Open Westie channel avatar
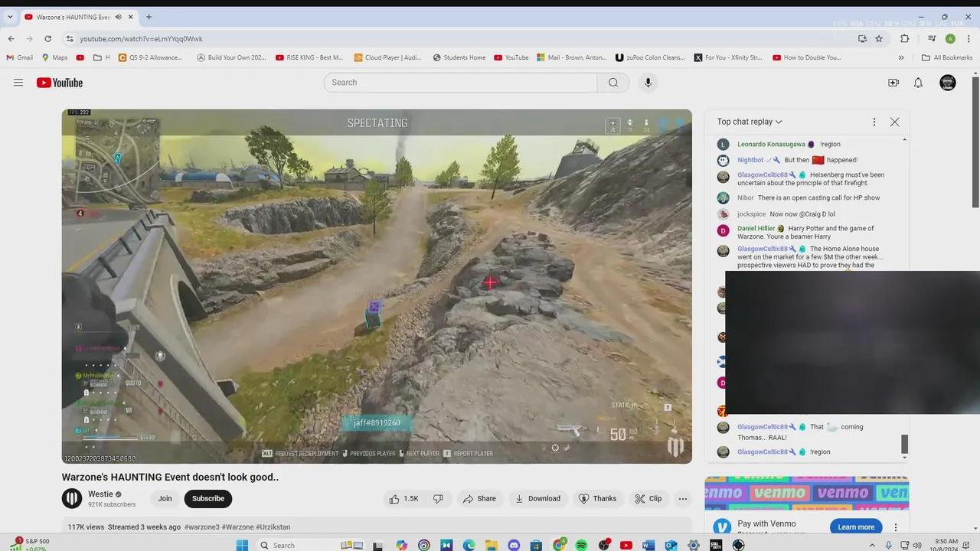 [x=72, y=499]
